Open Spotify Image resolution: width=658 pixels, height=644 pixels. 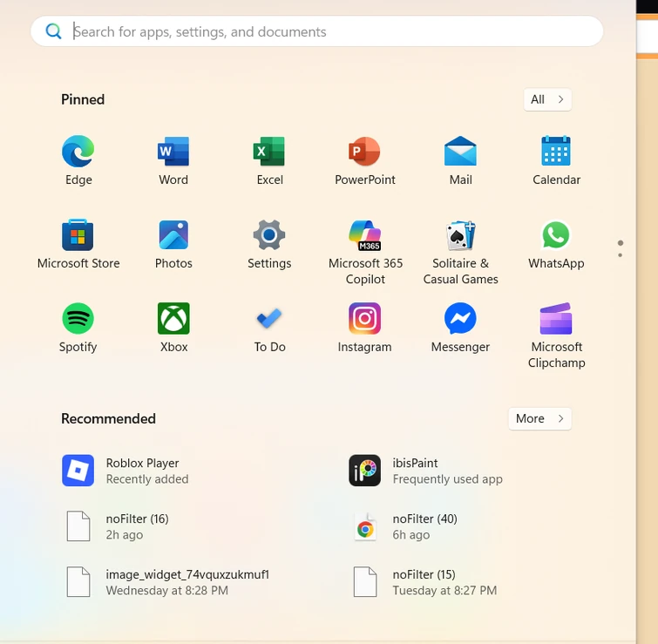tap(78, 328)
